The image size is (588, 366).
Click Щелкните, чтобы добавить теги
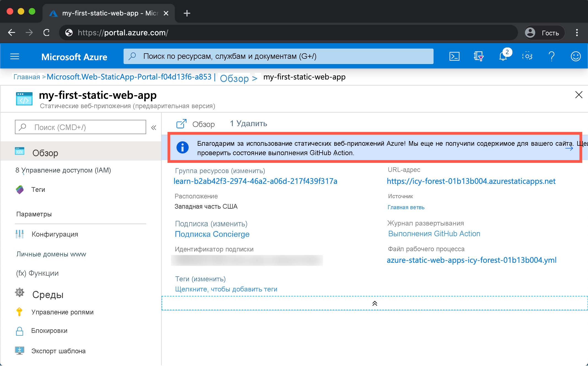click(226, 289)
